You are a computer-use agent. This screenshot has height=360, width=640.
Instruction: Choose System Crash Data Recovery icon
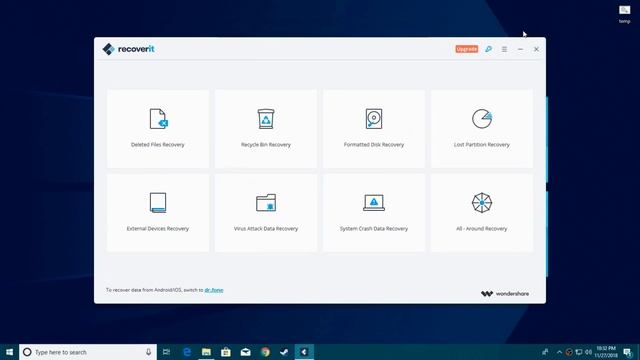[373, 202]
